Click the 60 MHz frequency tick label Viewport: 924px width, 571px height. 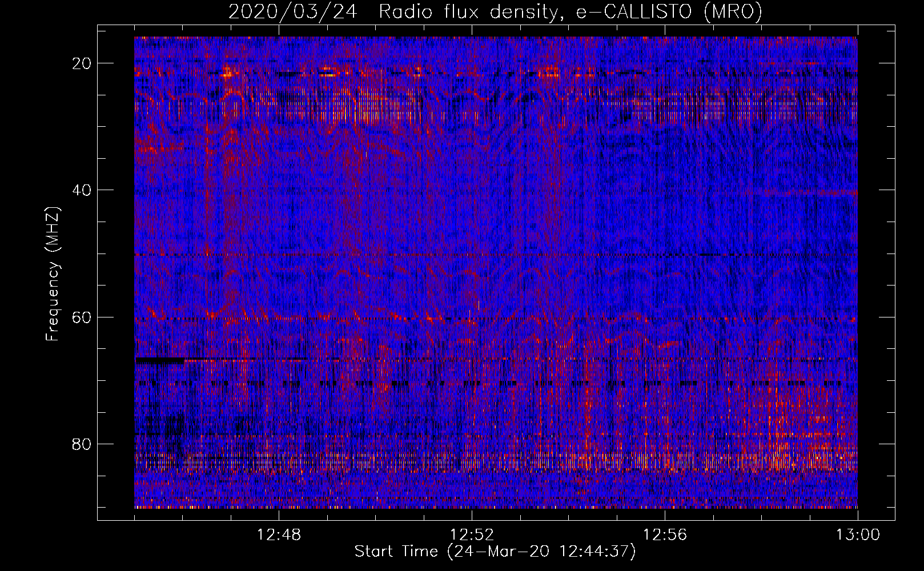coord(82,317)
